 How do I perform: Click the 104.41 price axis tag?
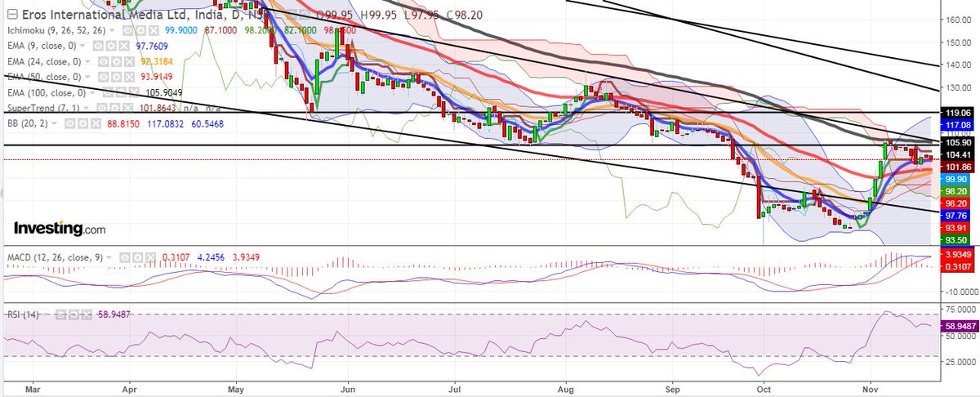[x=957, y=154]
